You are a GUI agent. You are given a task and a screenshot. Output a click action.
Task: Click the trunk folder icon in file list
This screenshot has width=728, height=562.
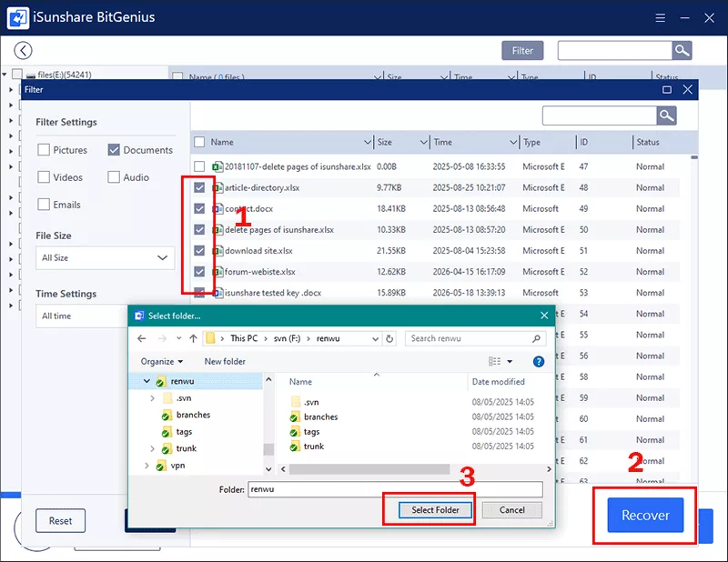(294, 447)
